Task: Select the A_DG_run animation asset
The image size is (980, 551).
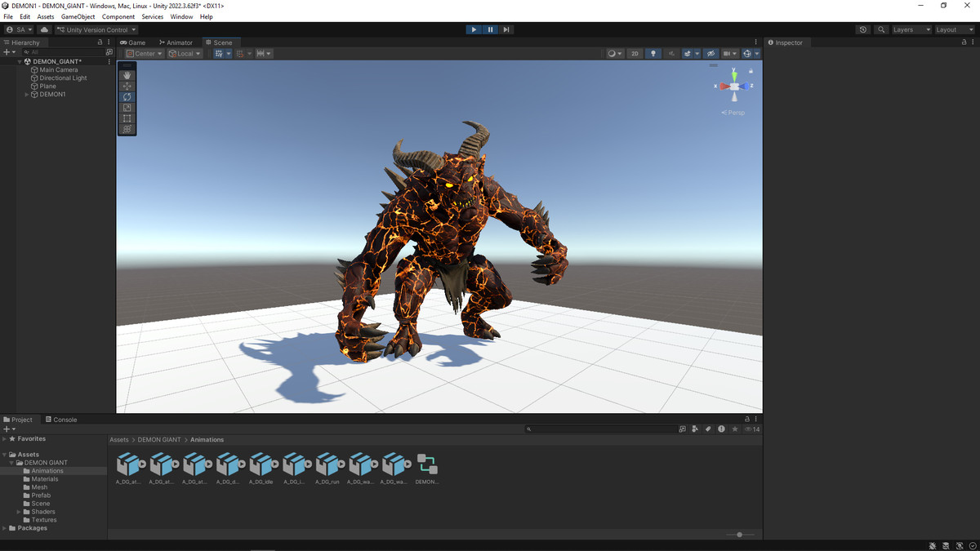Action: coord(327,466)
